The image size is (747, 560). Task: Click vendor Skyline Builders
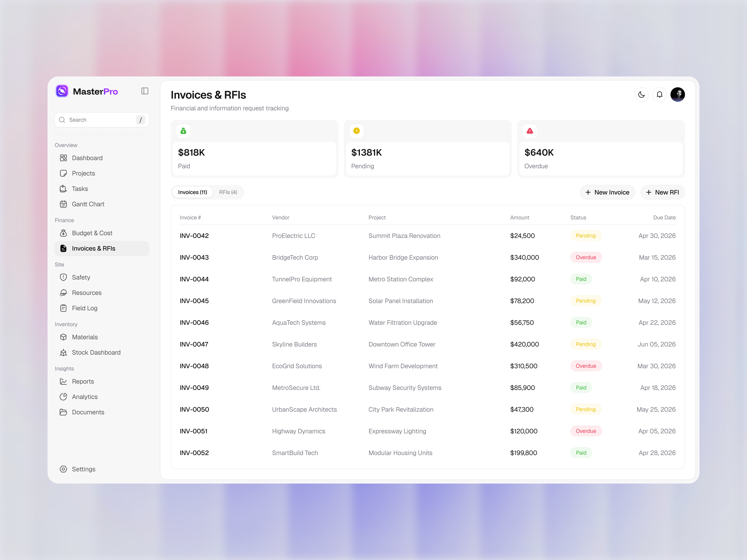tap(294, 344)
